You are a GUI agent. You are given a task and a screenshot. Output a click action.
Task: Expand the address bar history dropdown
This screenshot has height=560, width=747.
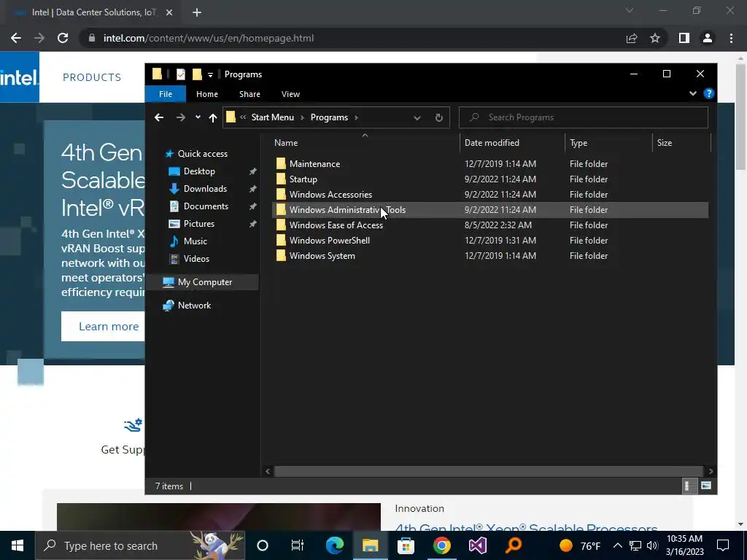[417, 117]
